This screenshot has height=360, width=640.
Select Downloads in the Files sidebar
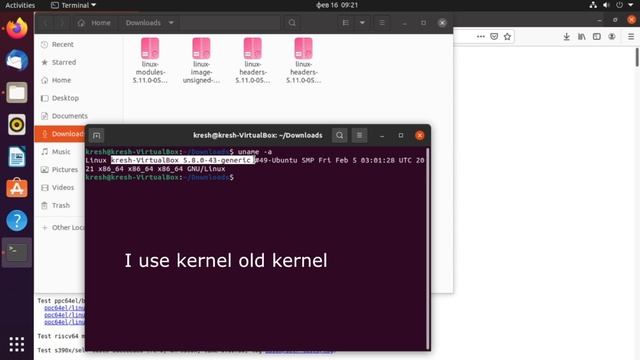(x=60, y=134)
